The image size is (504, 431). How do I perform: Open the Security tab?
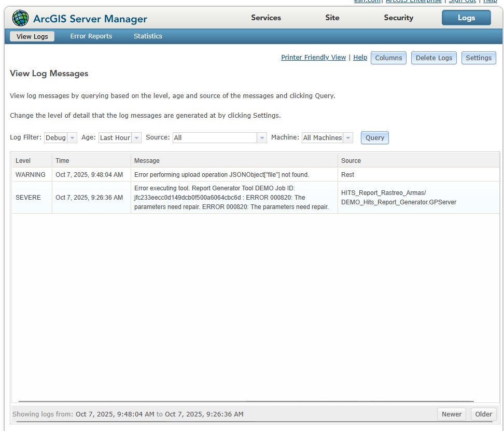click(x=398, y=18)
